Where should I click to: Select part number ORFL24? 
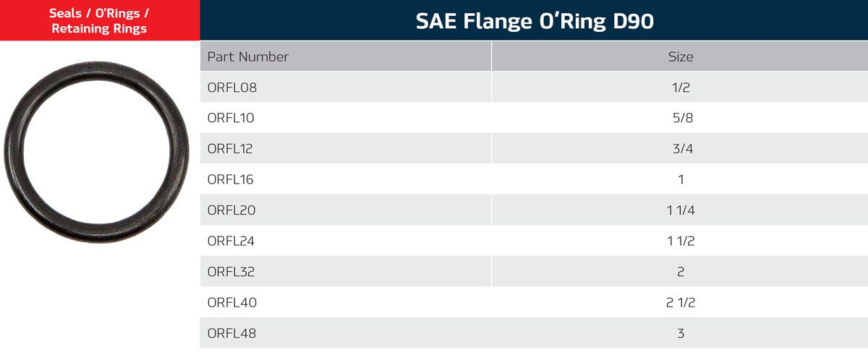[232, 241]
